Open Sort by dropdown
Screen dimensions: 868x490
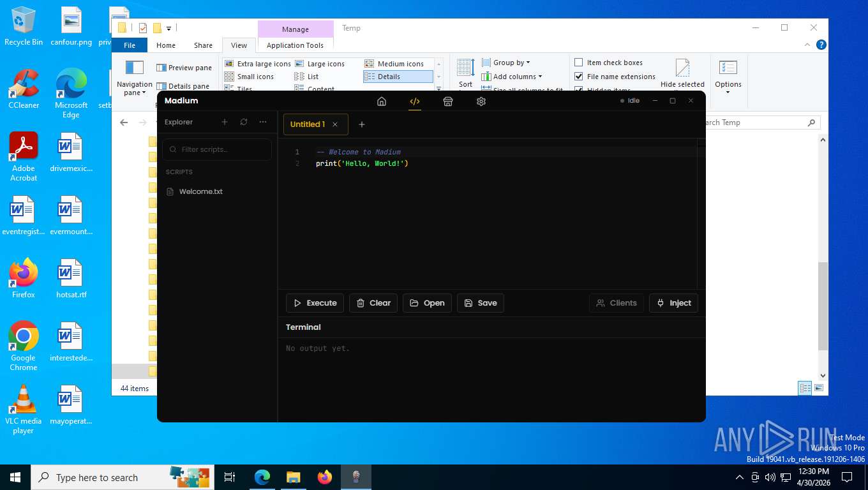[466, 74]
